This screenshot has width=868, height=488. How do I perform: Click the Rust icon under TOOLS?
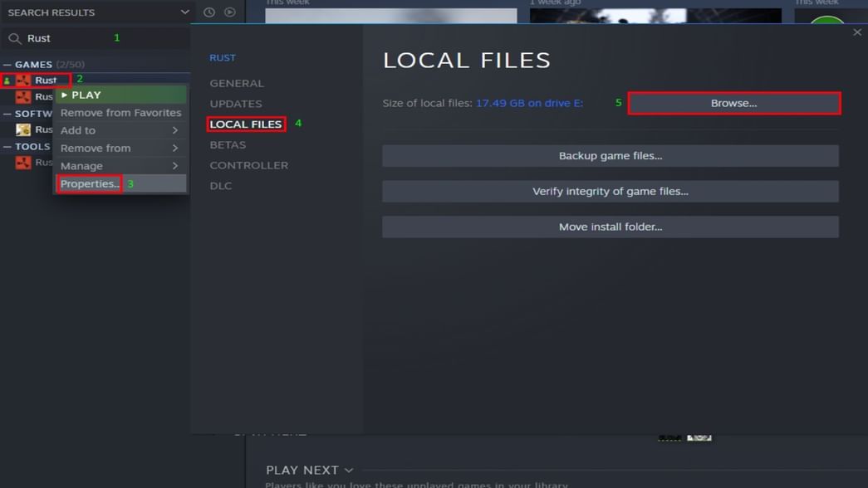[x=23, y=162]
